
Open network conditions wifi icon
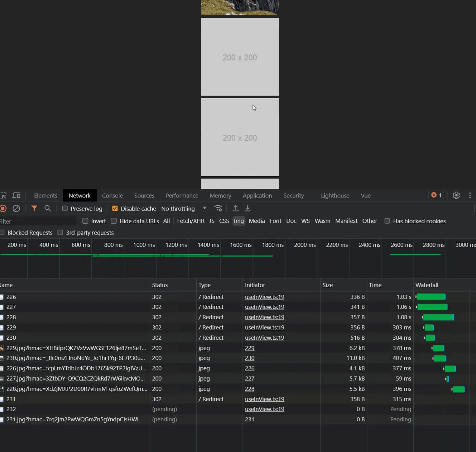click(218, 208)
